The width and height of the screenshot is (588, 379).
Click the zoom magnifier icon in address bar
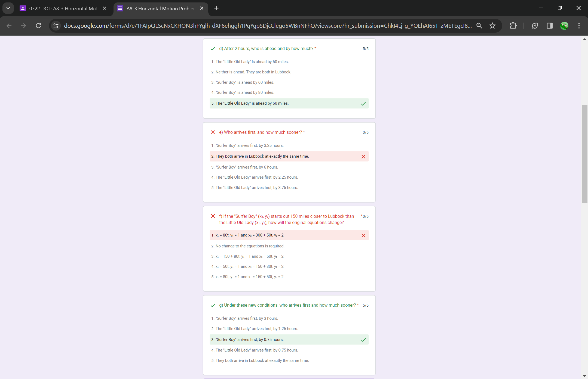[479, 26]
